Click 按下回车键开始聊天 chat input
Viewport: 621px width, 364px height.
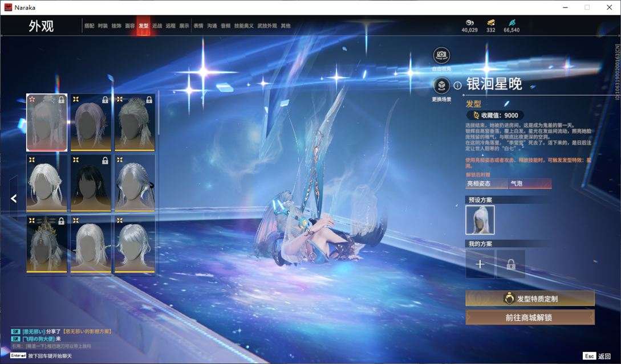[x=50, y=356]
